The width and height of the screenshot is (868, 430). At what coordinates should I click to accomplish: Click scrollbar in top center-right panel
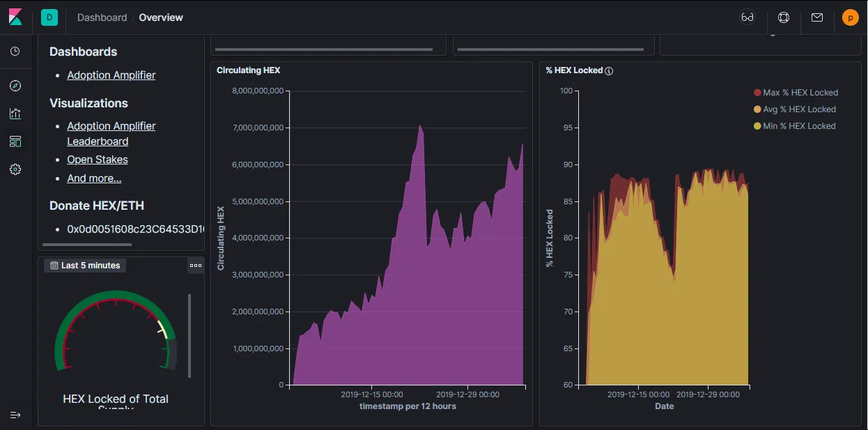click(550, 49)
